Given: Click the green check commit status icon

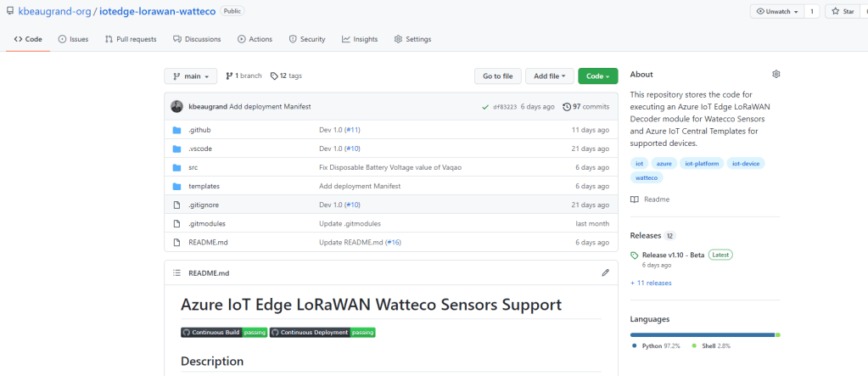Looking at the screenshot, I should (485, 107).
